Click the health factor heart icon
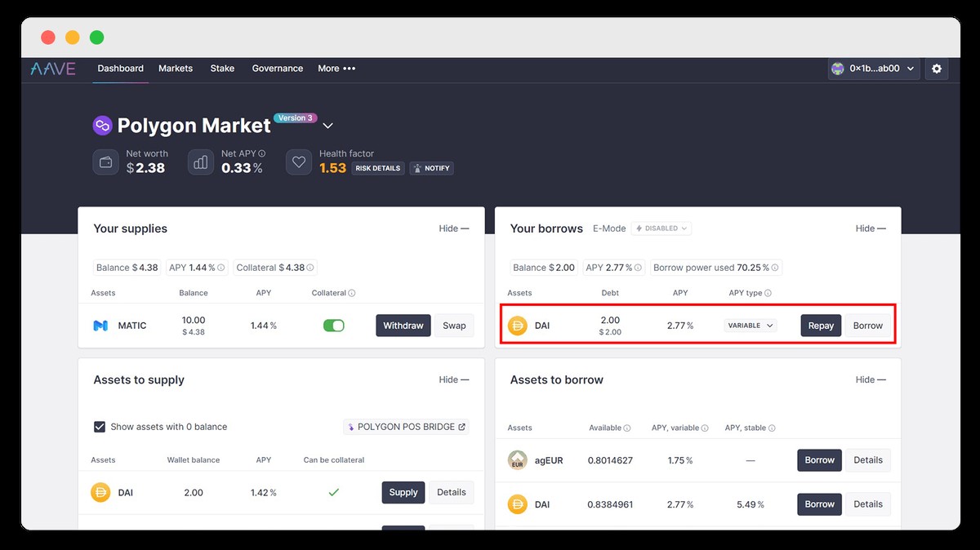 (x=299, y=162)
